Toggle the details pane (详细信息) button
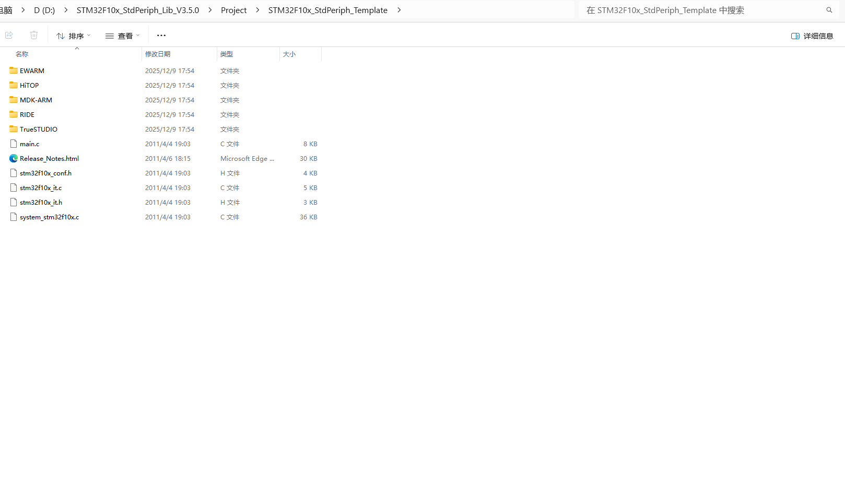845x504 pixels. point(812,36)
